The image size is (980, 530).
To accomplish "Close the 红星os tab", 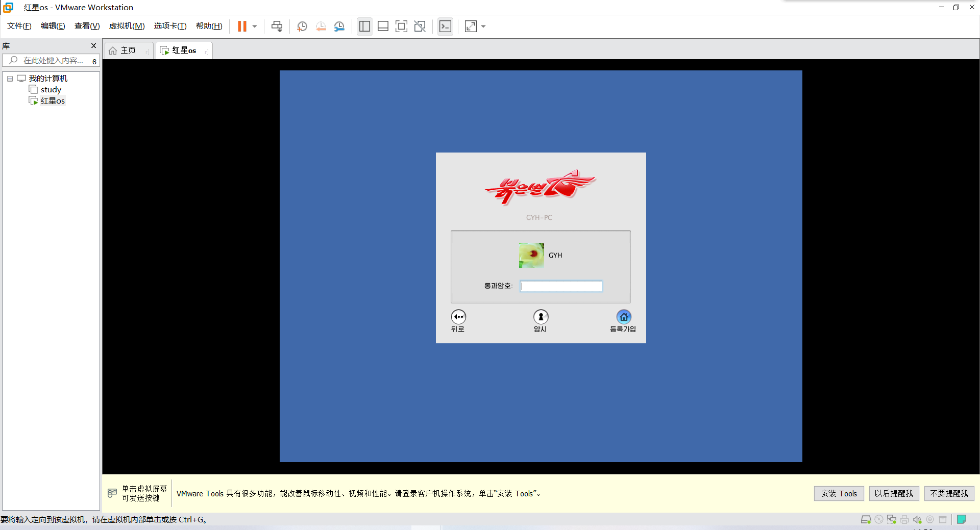I will pos(206,51).
